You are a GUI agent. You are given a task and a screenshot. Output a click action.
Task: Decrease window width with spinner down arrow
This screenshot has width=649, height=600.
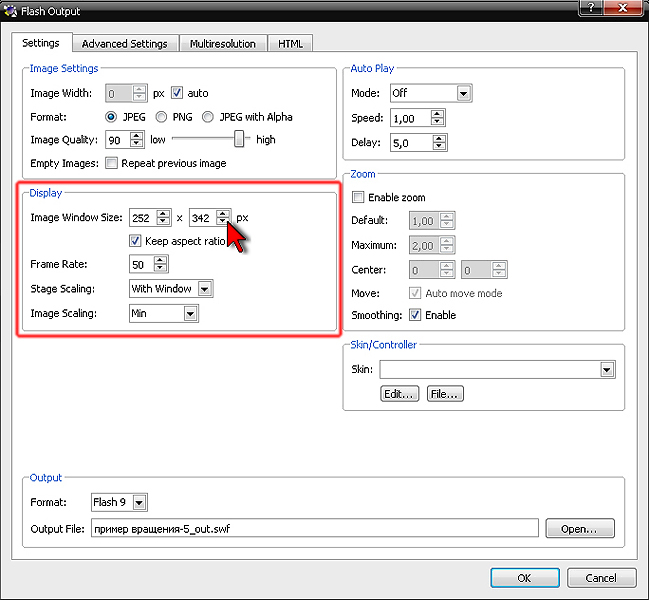163,222
